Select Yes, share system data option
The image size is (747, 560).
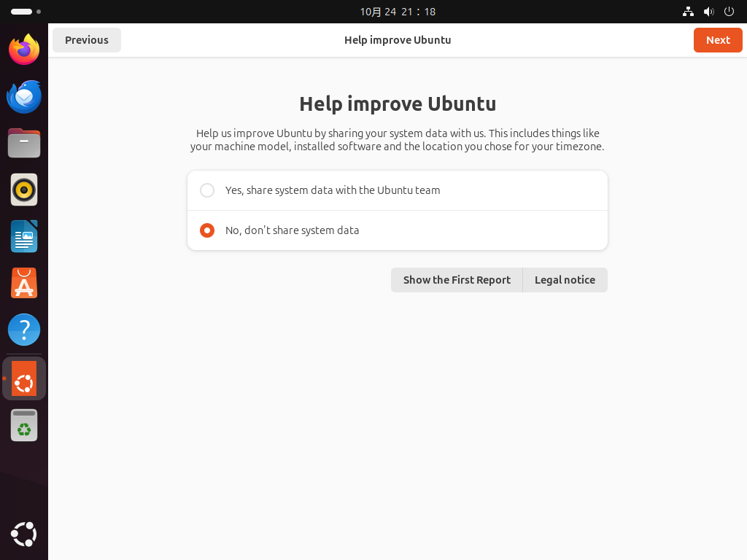[398, 190]
